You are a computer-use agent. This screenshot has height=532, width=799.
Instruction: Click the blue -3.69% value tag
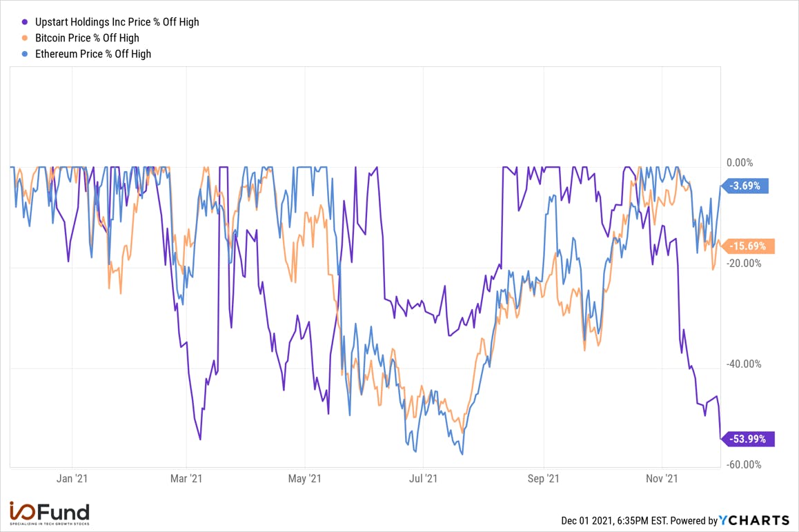coord(745,186)
